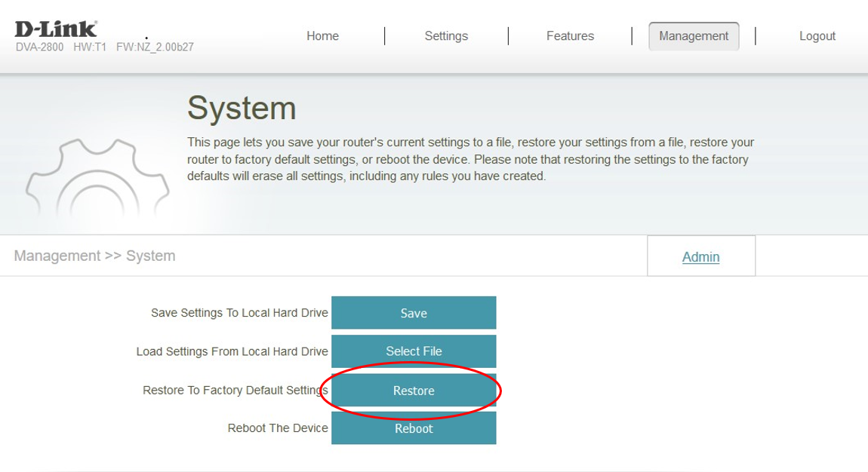Click the firmware version FW:NZ_2.00b27
This screenshot has height=472, width=868.
155,48
